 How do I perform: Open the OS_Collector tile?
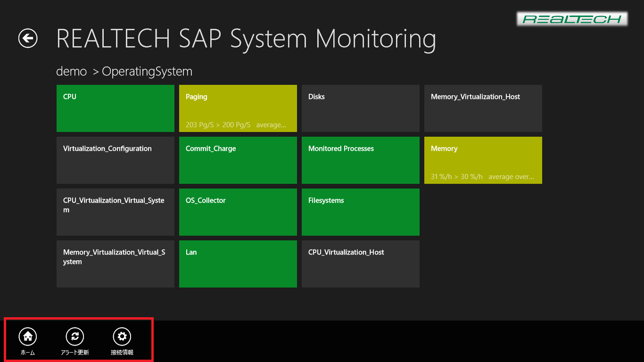click(238, 212)
